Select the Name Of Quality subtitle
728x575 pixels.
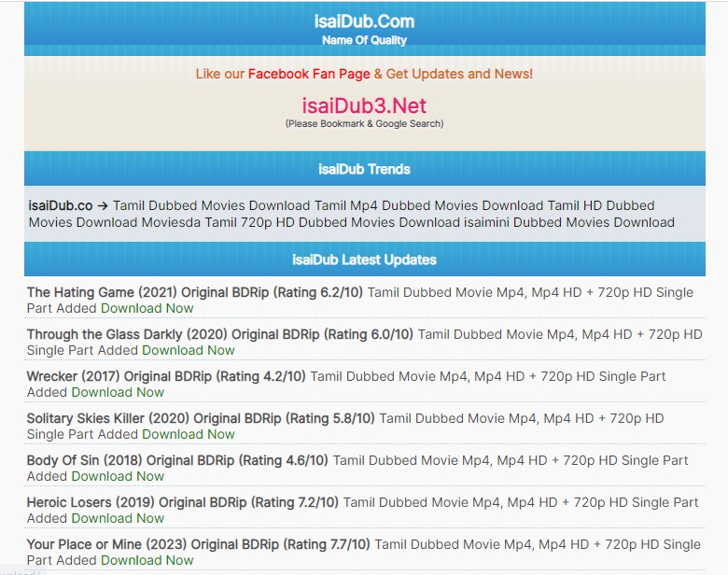click(x=364, y=40)
